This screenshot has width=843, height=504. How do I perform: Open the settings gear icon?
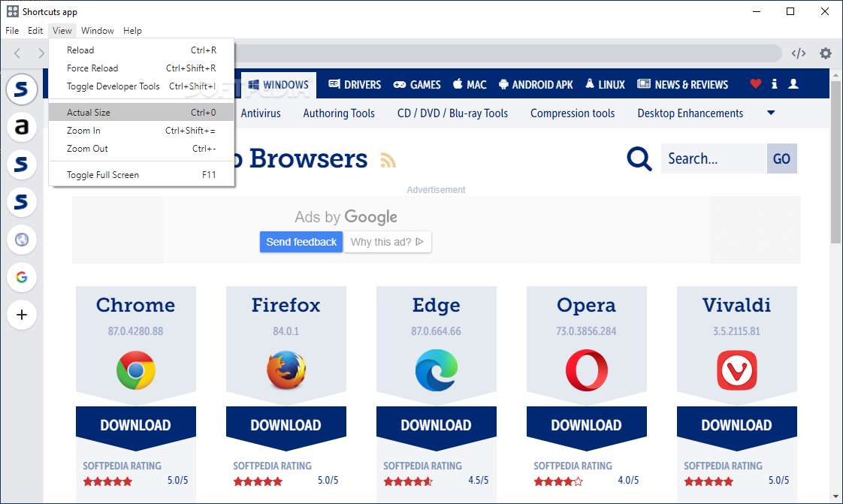tap(825, 53)
